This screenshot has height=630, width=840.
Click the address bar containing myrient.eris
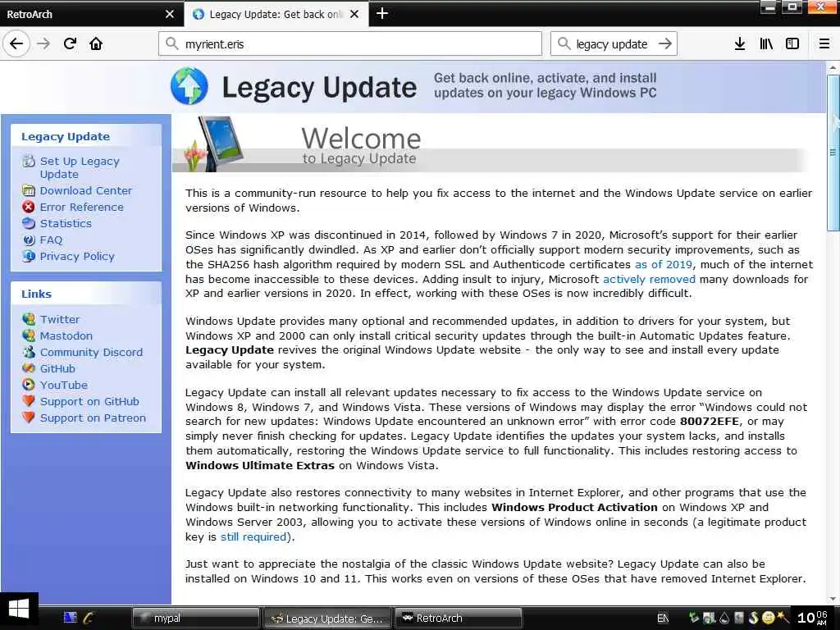pyautogui.click(x=350, y=43)
